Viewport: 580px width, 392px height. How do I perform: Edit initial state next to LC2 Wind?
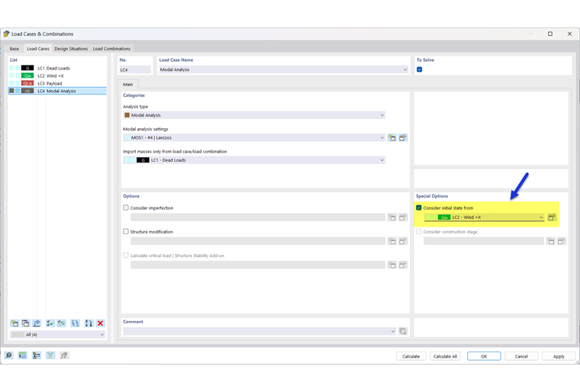click(x=552, y=217)
